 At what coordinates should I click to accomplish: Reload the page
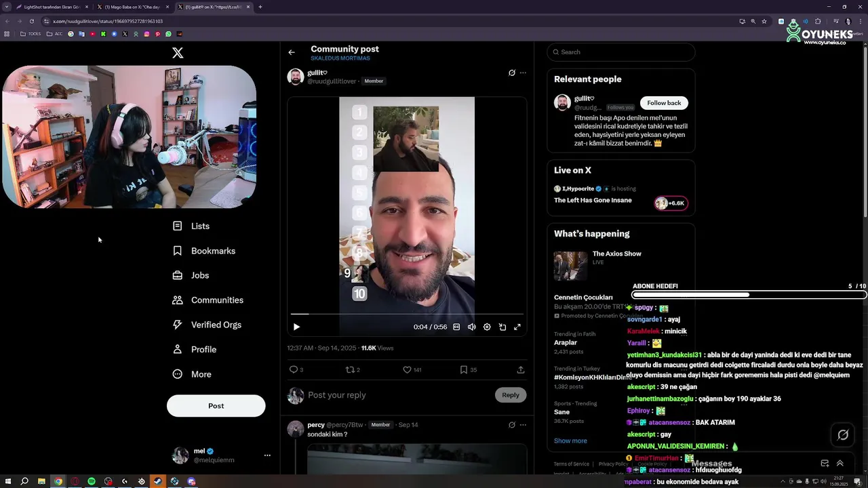click(31, 21)
